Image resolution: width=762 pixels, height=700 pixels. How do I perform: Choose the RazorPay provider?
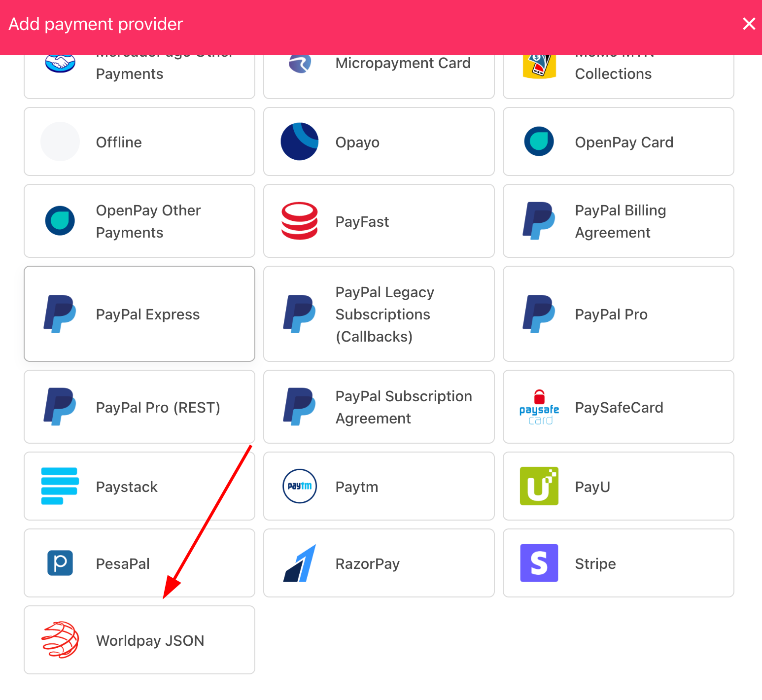[x=379, y=563]
